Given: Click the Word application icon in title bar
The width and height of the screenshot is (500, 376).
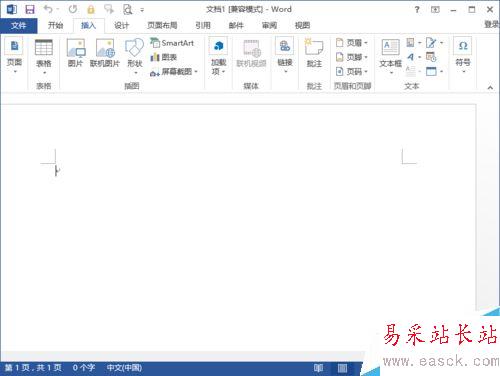Looking at the screenshot, I should [x=12, y=9].
